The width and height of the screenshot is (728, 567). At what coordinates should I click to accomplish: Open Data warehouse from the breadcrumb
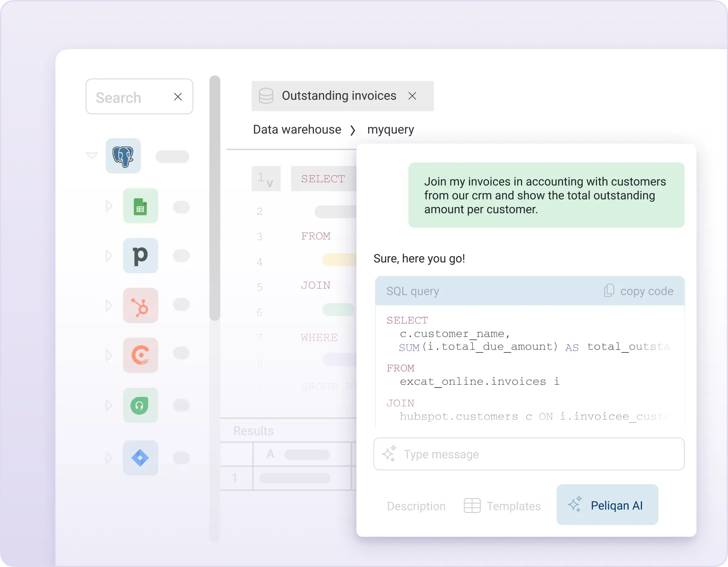click(x=297, y=129)
